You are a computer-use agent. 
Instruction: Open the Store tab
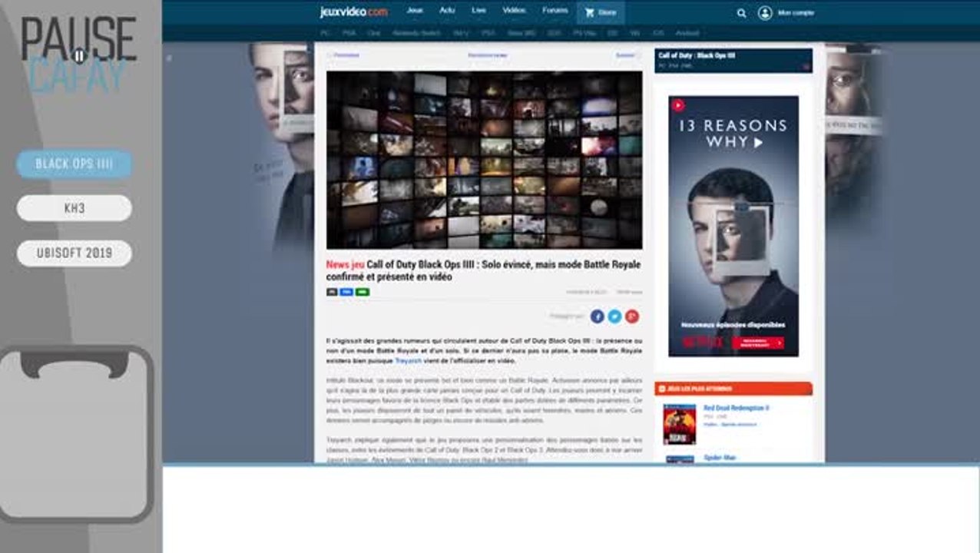601,12
